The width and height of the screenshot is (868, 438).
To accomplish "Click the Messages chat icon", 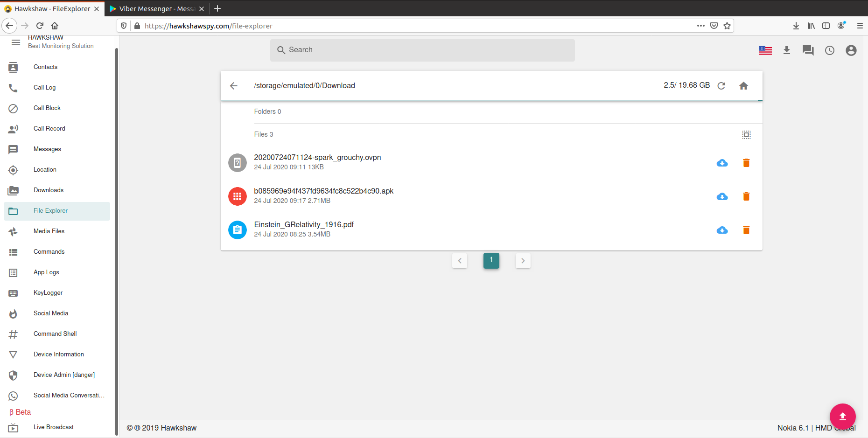I will click(x=13, y=149).
